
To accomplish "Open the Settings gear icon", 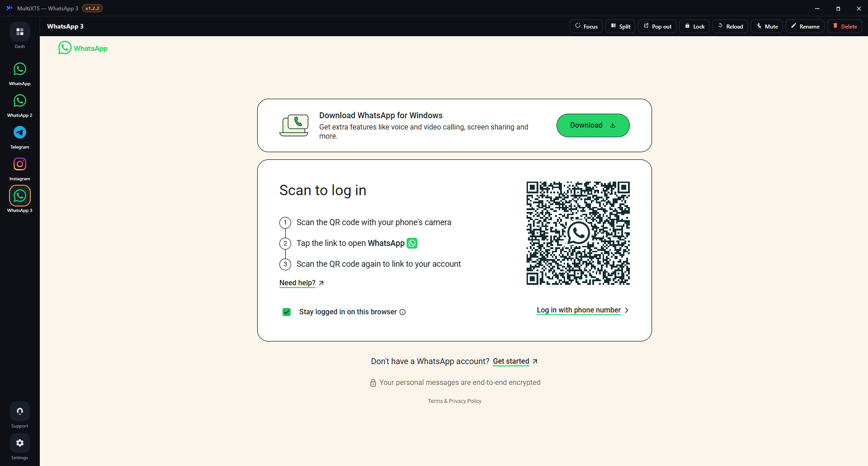I will [20, 443].
